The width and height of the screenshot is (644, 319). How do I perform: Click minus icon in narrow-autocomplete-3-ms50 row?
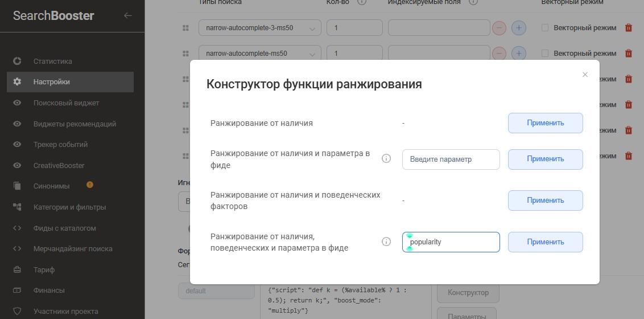pos(499,27)
